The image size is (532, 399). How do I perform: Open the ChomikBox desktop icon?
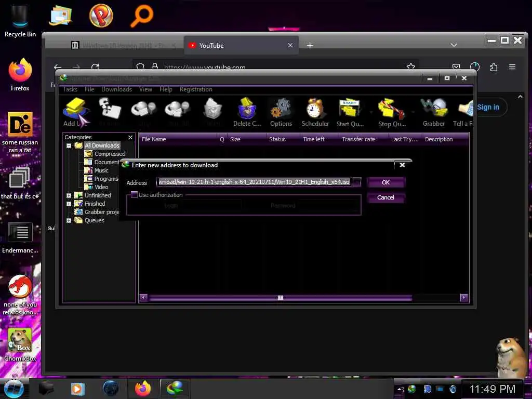(x=20, y=344)
